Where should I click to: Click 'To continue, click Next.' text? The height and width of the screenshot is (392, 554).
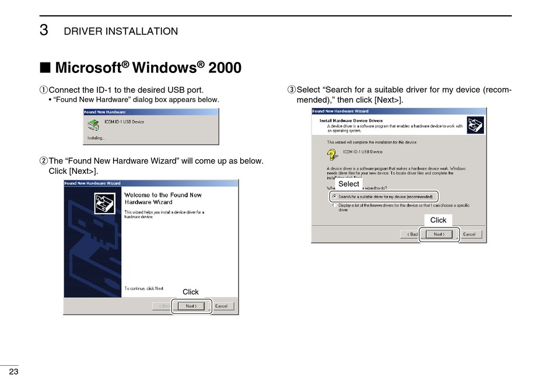144,288
